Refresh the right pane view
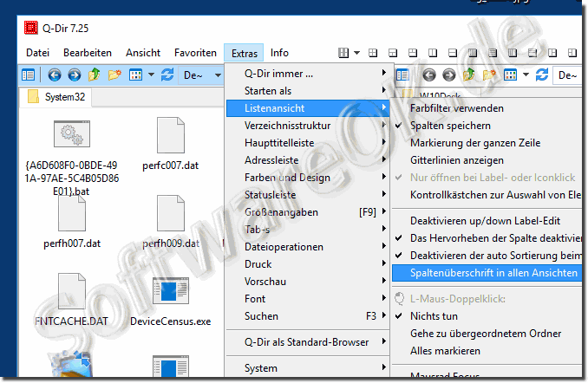Image resolution: width=588 pixels, height=383 pixels. pos(542,75)
